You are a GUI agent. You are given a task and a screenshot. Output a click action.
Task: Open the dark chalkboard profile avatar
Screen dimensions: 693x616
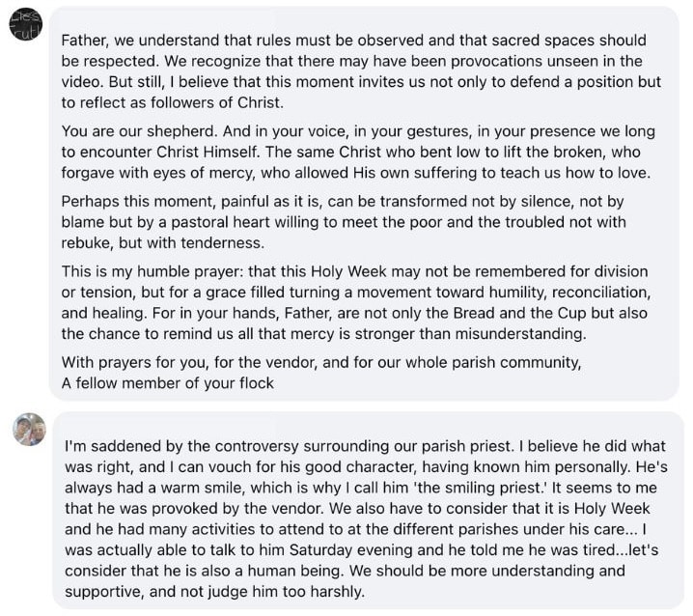coord(26,24)
